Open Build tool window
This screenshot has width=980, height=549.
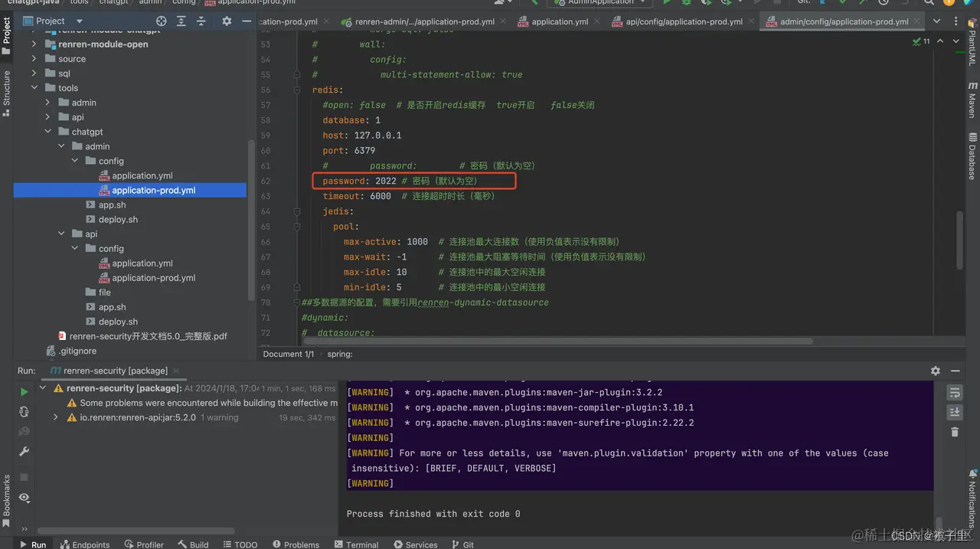193,544
